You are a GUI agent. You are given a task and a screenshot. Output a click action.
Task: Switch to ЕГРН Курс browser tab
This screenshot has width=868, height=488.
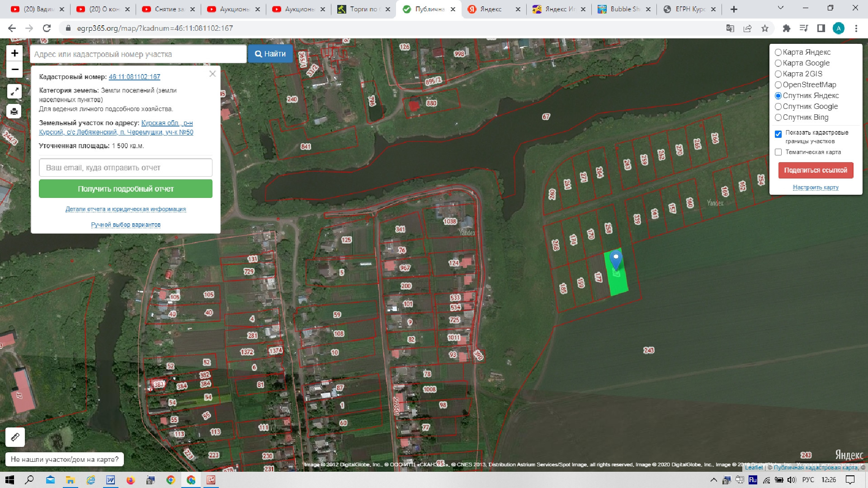tap(689, 9)
